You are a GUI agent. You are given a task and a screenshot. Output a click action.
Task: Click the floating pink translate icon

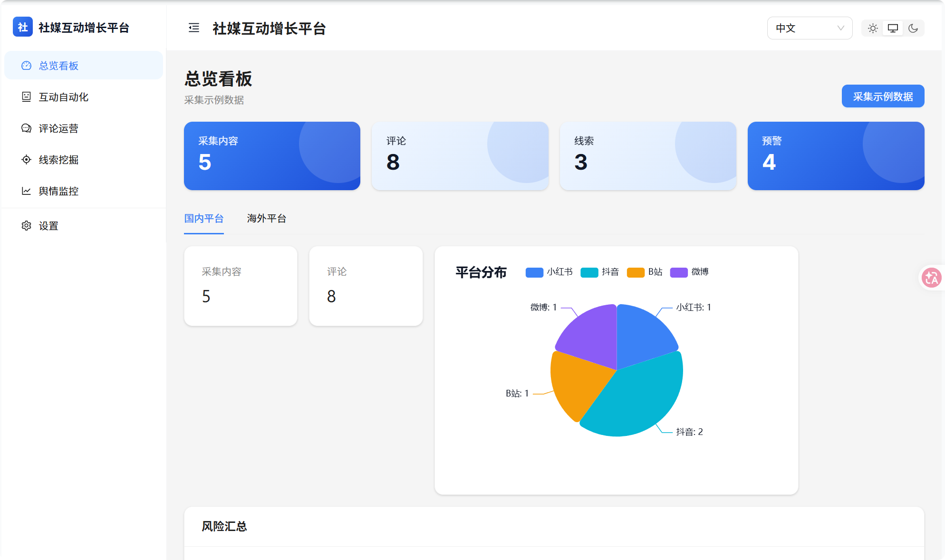tap(931, 278)
